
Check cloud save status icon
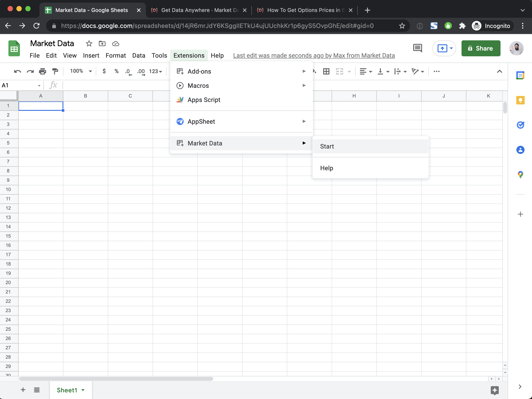pyautogui.click(x=116, y=43)
